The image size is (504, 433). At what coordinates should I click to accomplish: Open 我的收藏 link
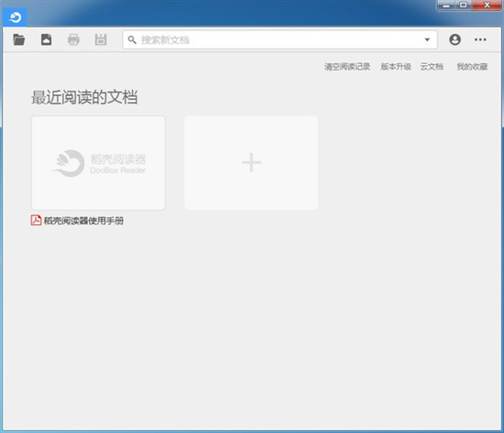472,67
